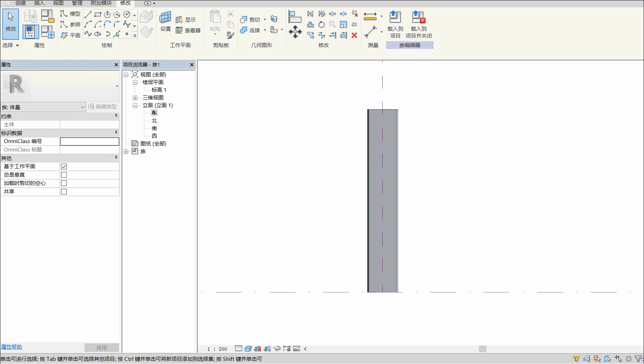Toggle 基于工作平面 checkbox
This screenshot has width=644, height=364.
point(64,166)
